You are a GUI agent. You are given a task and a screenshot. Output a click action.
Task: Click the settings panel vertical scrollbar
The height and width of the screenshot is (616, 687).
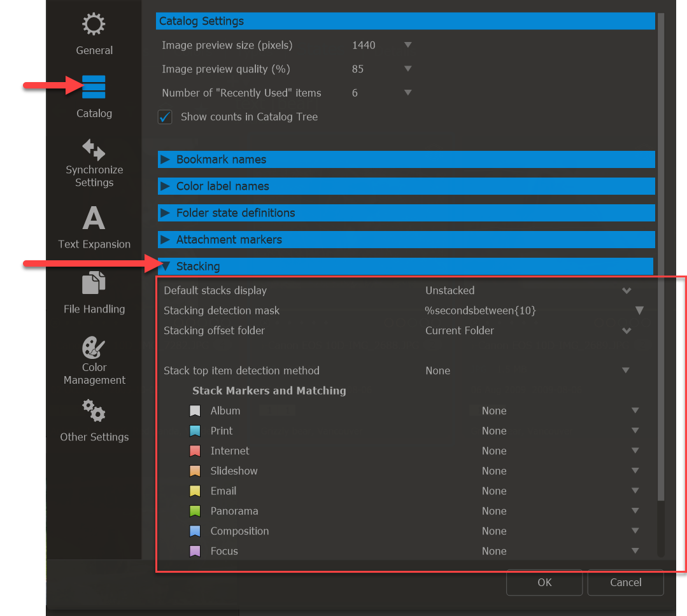661,257
